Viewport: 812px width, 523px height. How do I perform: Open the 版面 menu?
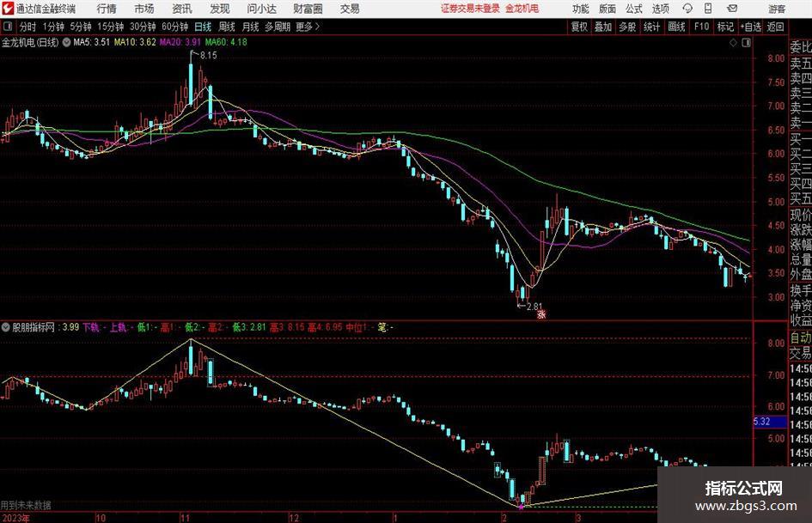607,9
